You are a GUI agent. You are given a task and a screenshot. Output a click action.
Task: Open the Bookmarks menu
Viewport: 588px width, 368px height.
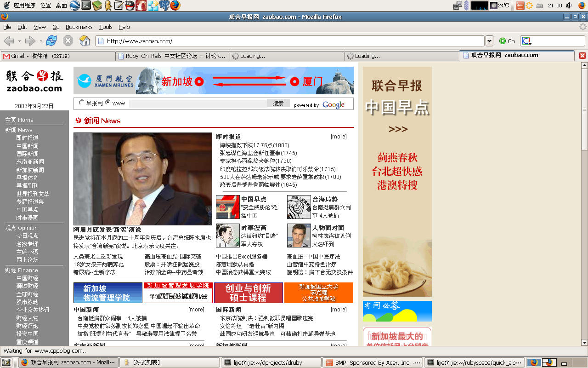pos(79,27)
